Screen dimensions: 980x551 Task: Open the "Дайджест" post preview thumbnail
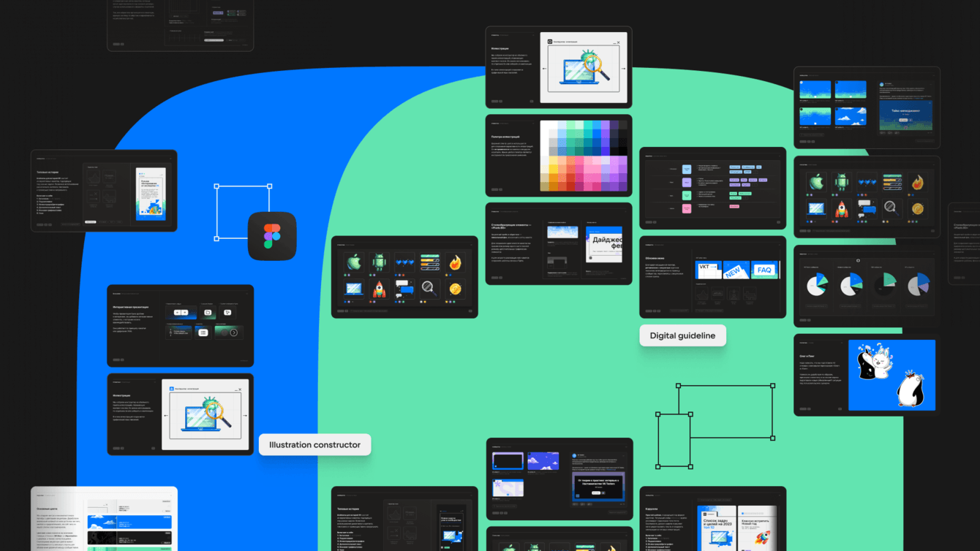click(603, 244)
